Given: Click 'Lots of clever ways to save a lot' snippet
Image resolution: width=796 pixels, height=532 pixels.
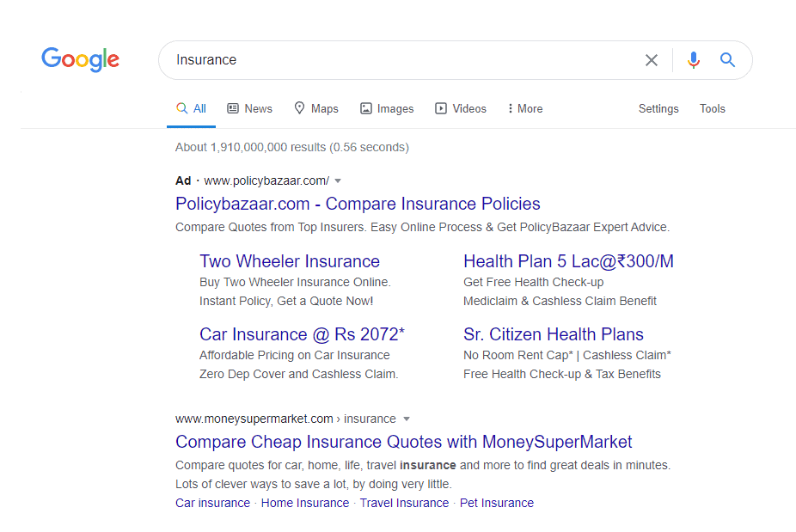Looking at the screenshot, I should coord(313,484).
